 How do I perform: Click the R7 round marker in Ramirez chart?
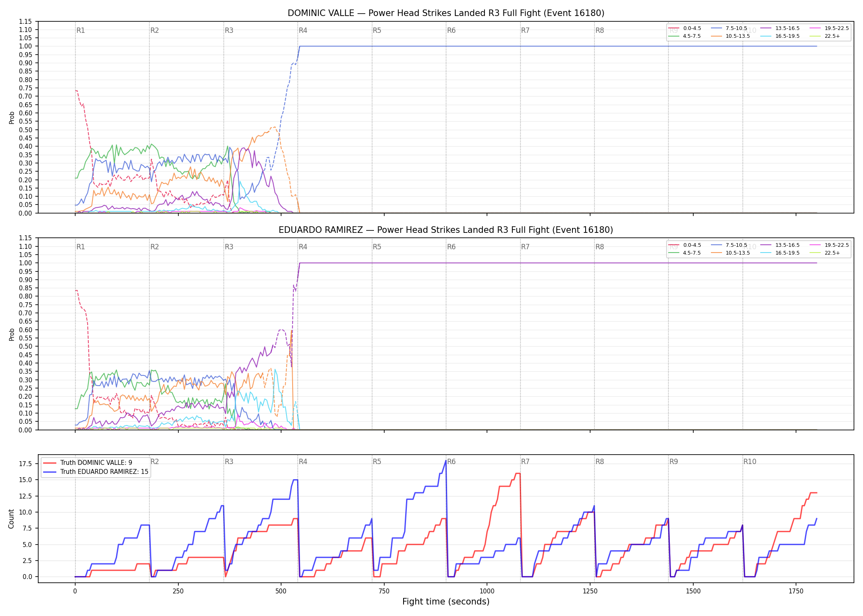(525, 247)
